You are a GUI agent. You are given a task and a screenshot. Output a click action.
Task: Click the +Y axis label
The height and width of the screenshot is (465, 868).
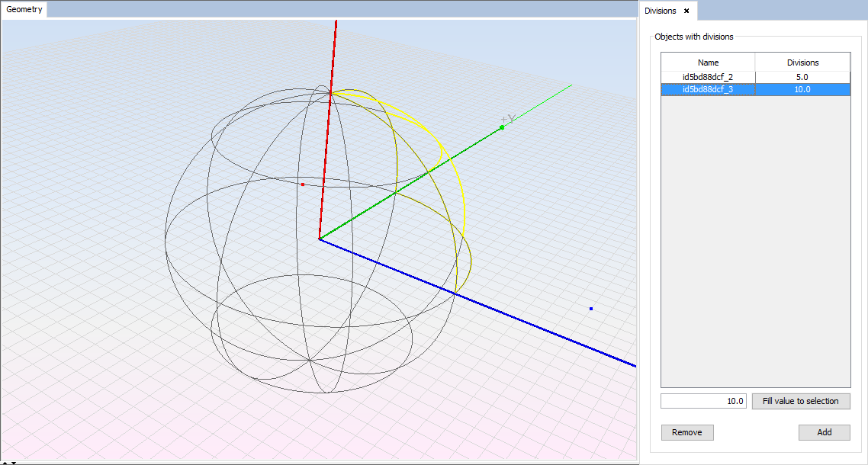point(509,118)
